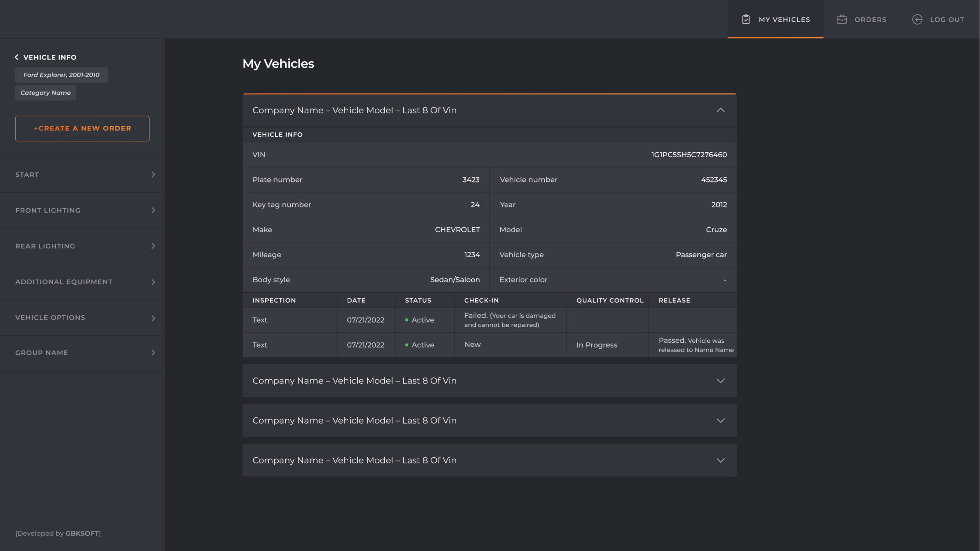Screen dimensions: 980x551
Task: Switch to the Orders tab
Action: click(861, 19)
